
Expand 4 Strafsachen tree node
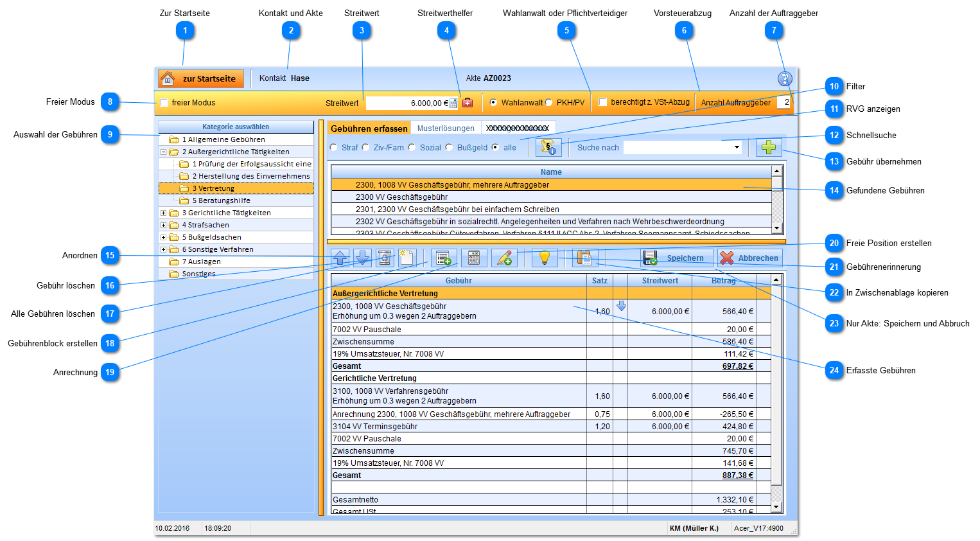[x=163, y=225]
